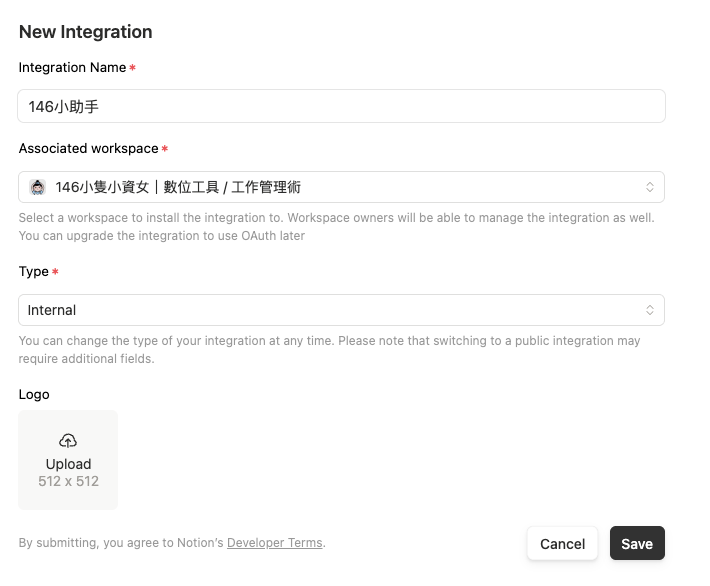The height and width of the screenshot is (586, 710).
Task: Click the chevron arrows on Type selector
Action: (649, 310)
